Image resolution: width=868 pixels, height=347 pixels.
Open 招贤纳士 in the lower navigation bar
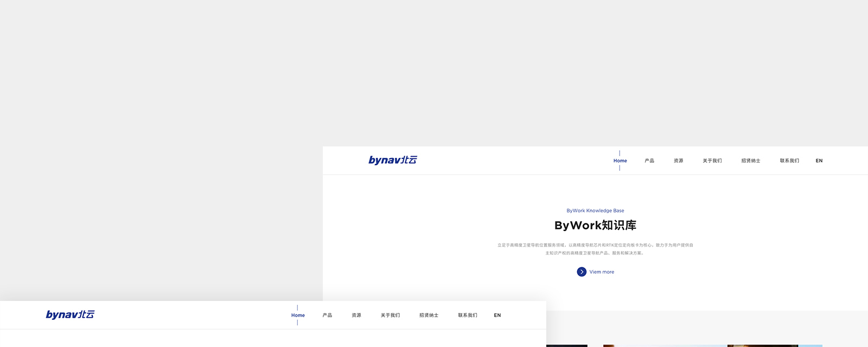(x=429, y=315)
